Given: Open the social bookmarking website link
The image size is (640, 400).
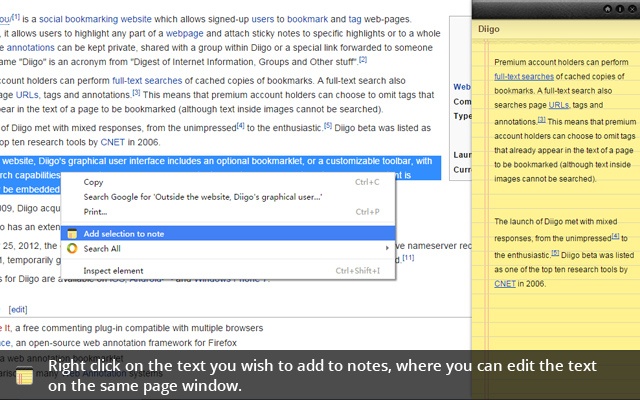Looking at the screenshot, I should coord(95,19).
